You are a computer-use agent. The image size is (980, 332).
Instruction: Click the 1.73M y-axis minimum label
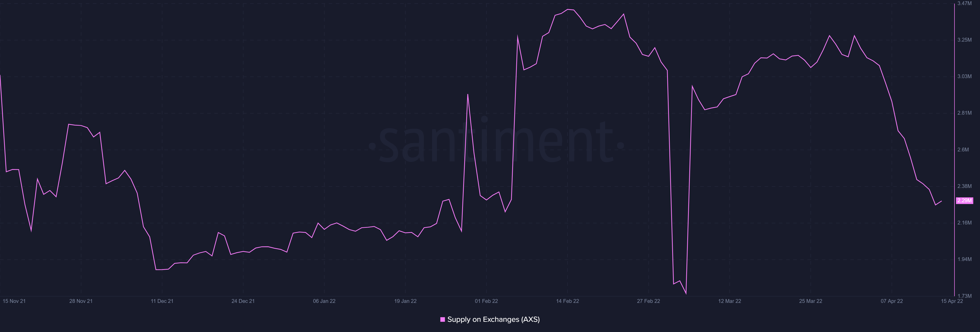pyautogui.click(x=964, y=296)
